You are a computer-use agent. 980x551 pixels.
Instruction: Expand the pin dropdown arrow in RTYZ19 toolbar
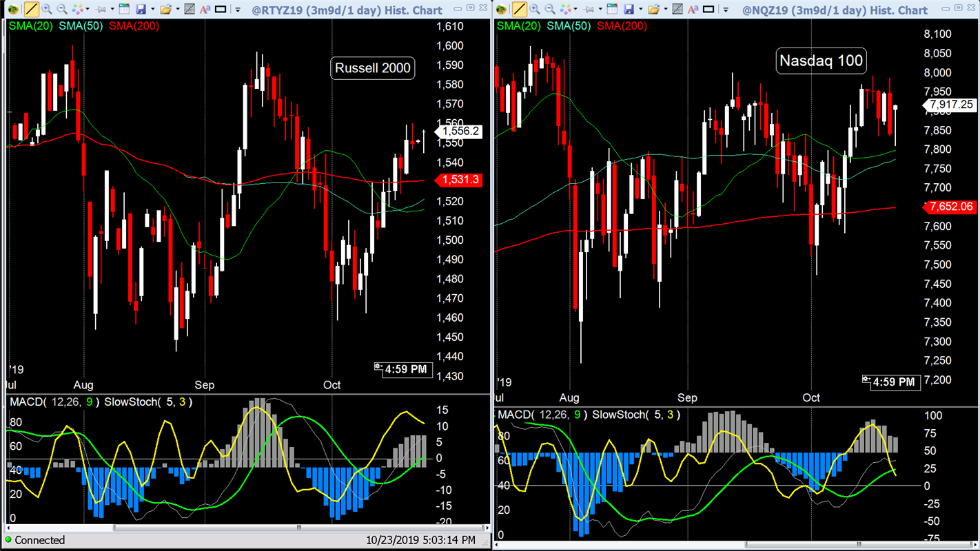[112, 9]
